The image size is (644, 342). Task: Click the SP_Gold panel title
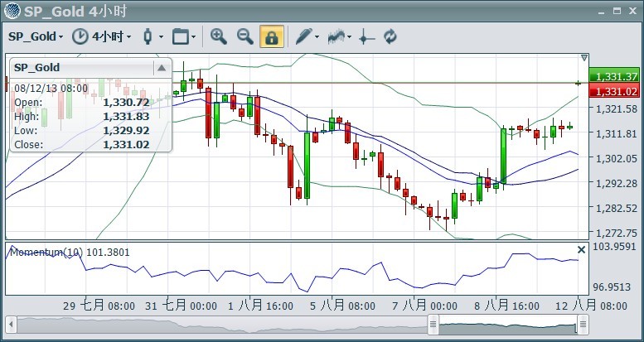tap(37, 68)
